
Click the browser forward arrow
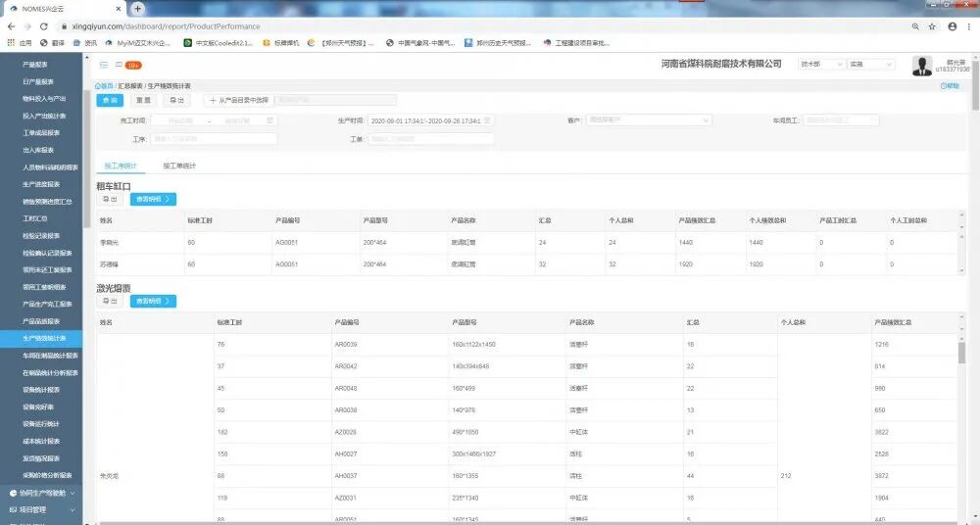click(x=26, y=26)
